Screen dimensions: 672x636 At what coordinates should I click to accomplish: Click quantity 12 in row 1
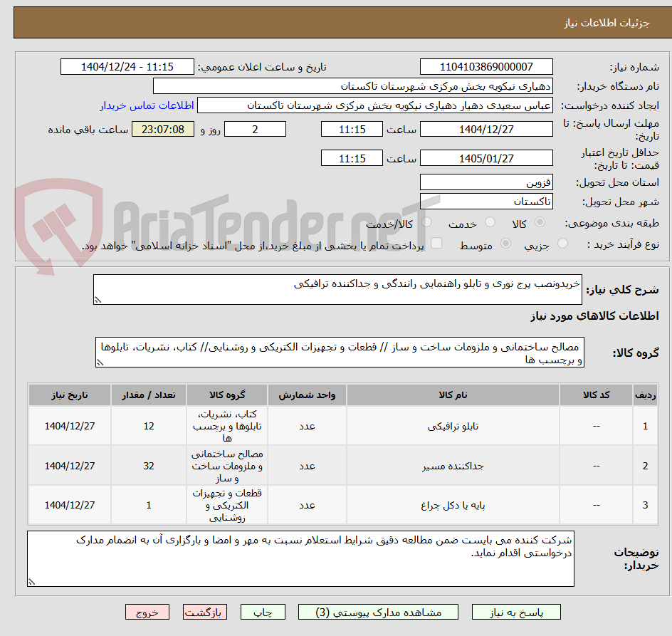click(x=149, y=426)
